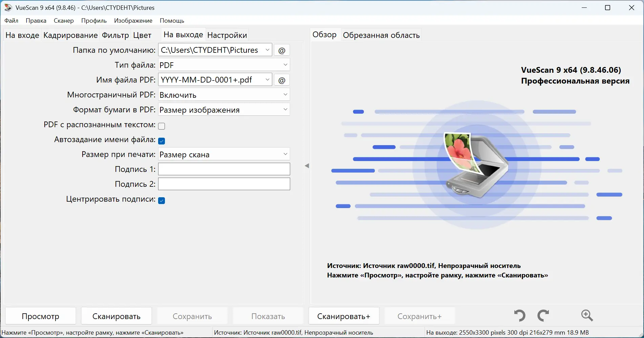The image size is (644, 338).
Task: Expand the 'Имя файла PDF' combo box
Action: point(267,80)
